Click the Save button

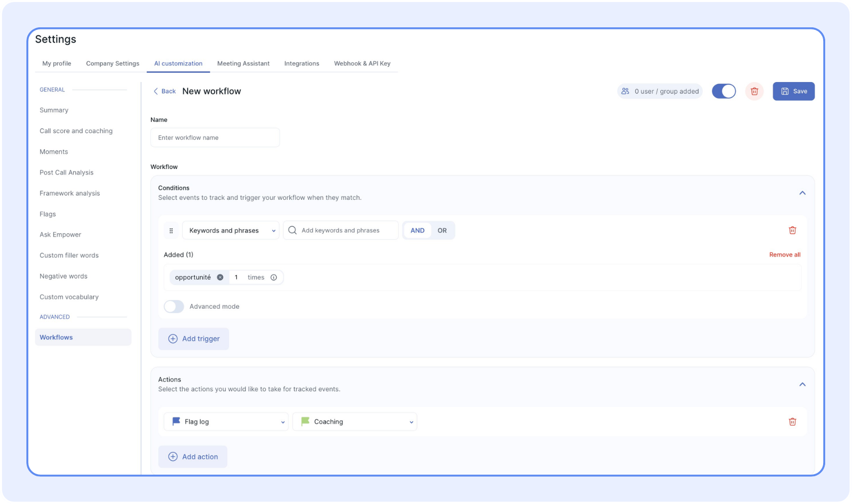pyautogui.click(x=793, y=92)
